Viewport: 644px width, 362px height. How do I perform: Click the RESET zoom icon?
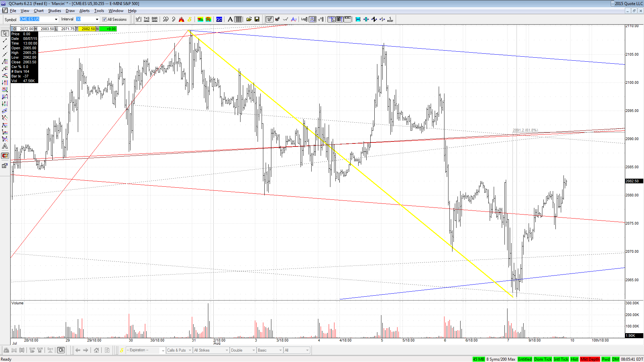390,19
